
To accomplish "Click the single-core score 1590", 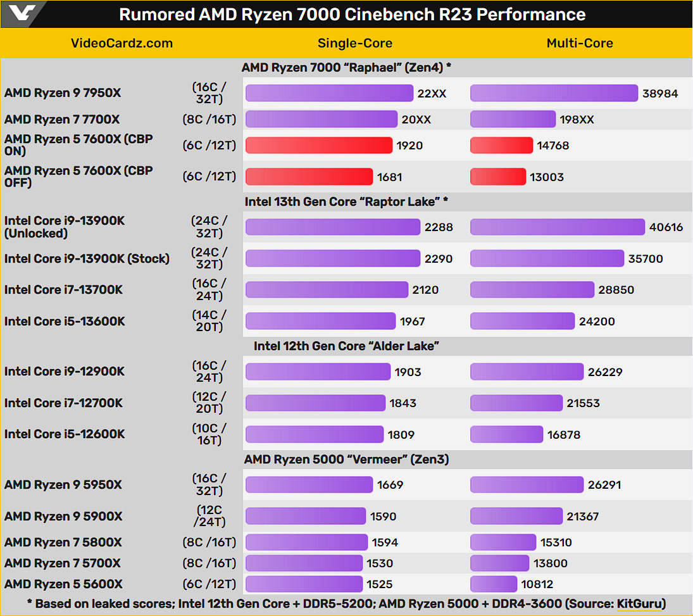I will tap(383, 517).
